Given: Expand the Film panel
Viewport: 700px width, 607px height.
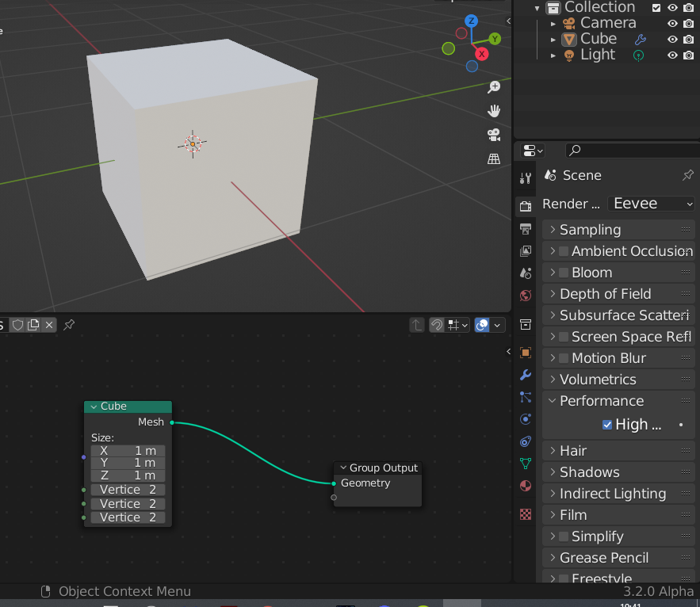Looking at the screenshot, I should click(x=618, y=516).
